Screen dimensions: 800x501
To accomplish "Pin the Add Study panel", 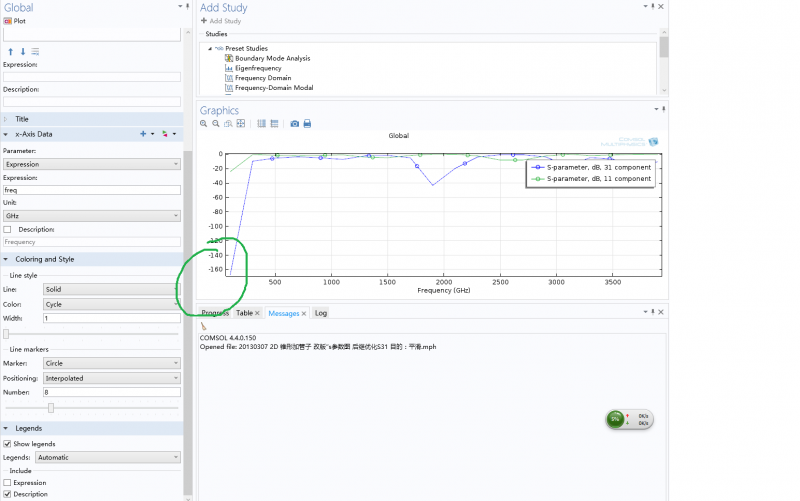I will click(x=653, y=6).
